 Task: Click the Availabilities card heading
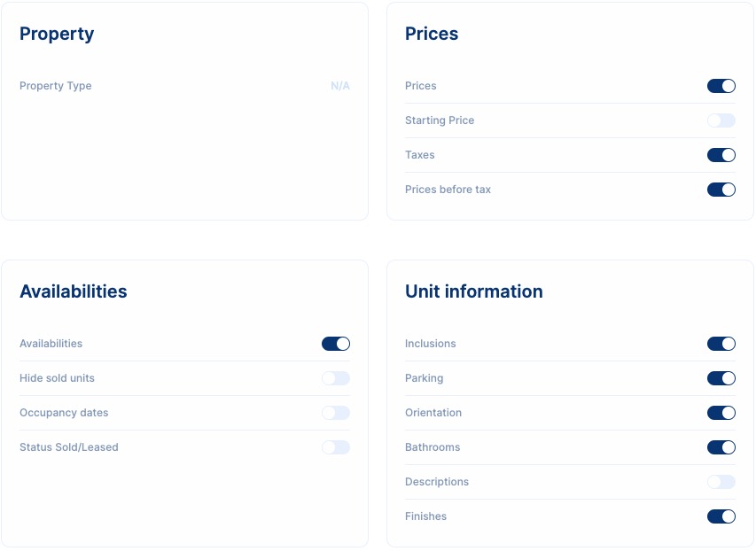tap(74, 291)
